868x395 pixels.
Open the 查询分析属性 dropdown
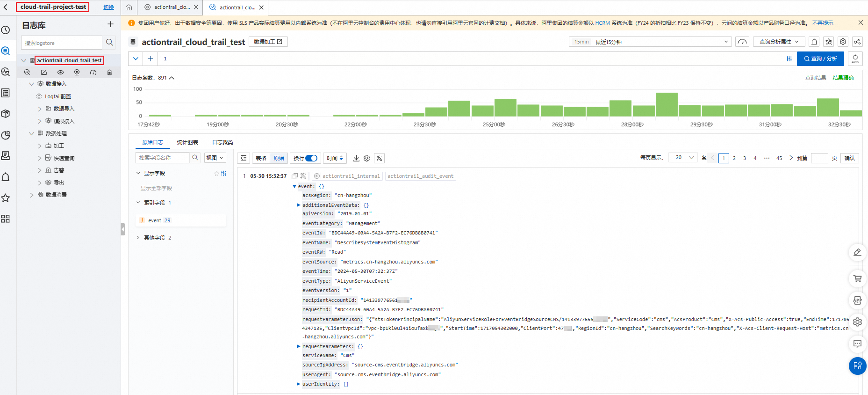tap(779, 42)
